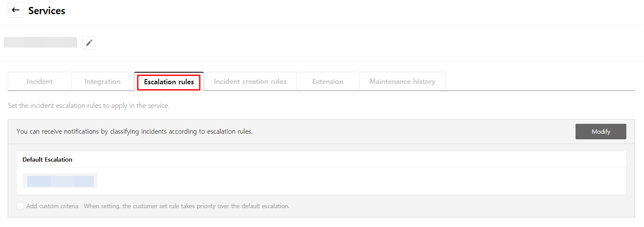Click the 'You can receive notifications' info text
Image resolution: width=644 pixels, height=227 pixels.
click(134, 132)
